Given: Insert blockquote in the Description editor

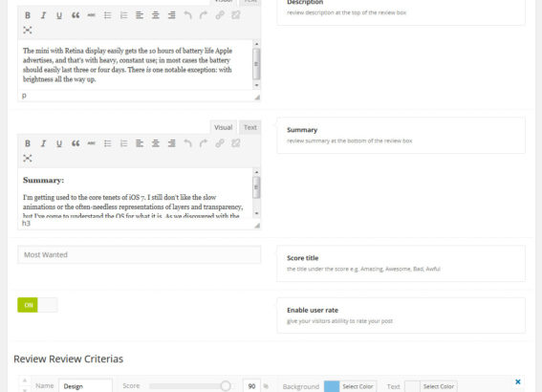Looking at the screenshot, I should 76,15.
